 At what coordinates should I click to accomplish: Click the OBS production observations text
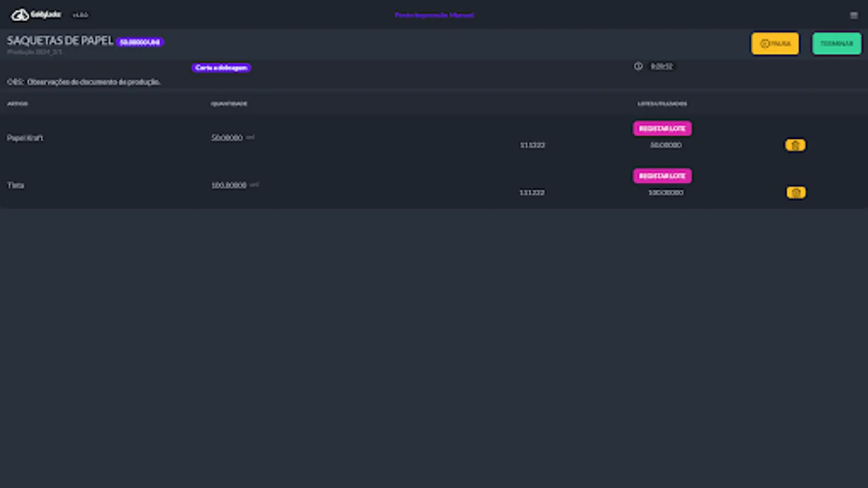84,82
